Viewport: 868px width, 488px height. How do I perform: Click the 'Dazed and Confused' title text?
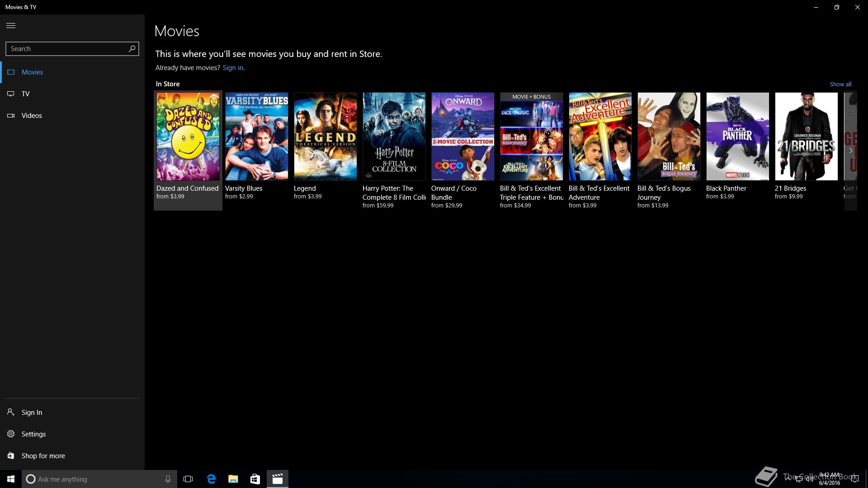187,188
